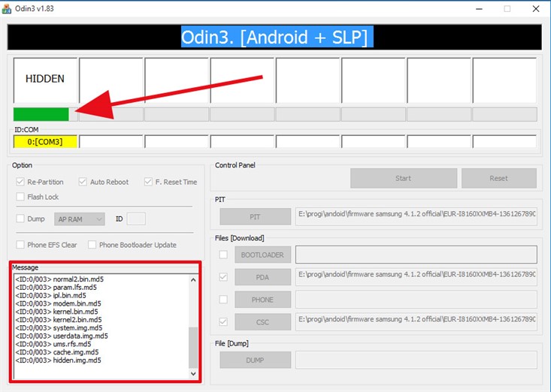Click the PHONE button

click(x=262, y=300)
